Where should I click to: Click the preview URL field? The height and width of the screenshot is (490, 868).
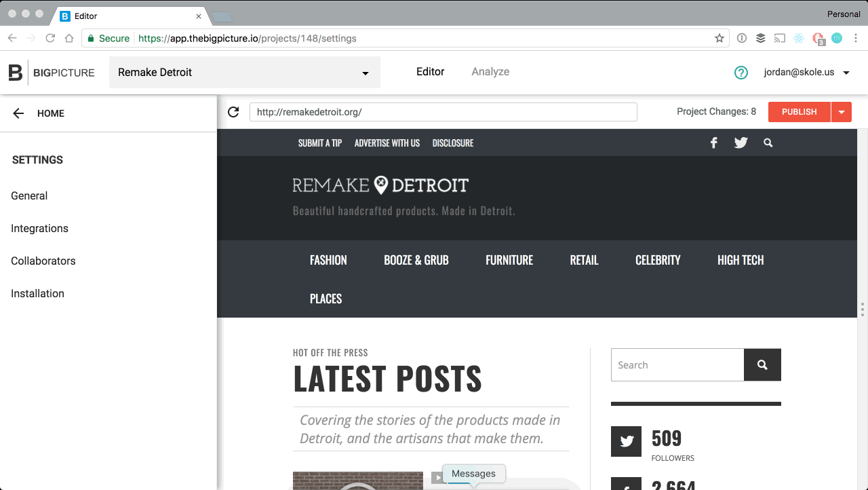443,112
